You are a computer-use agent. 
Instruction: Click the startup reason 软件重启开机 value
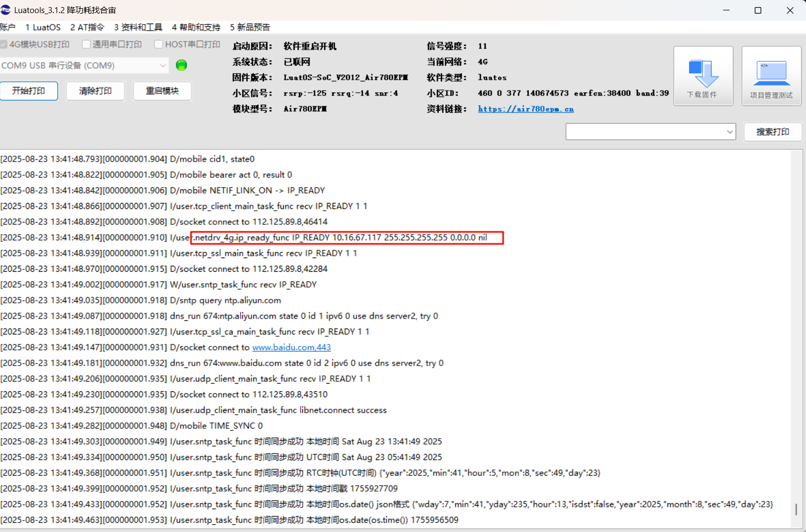coord(310,46)
